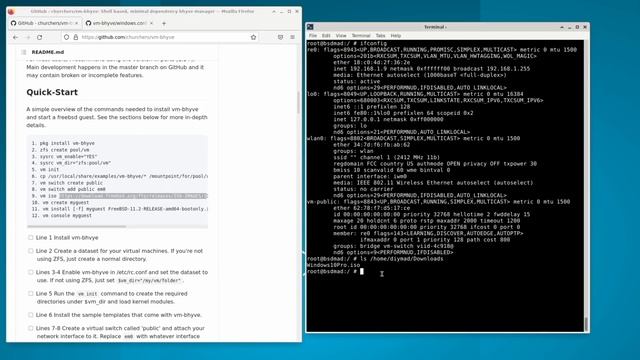Image resolution: width=640 pixels, height=360 pixels.
Task: Click the 'ls /home/diymad/Downloads' terminal command
Action: point(402,259)
